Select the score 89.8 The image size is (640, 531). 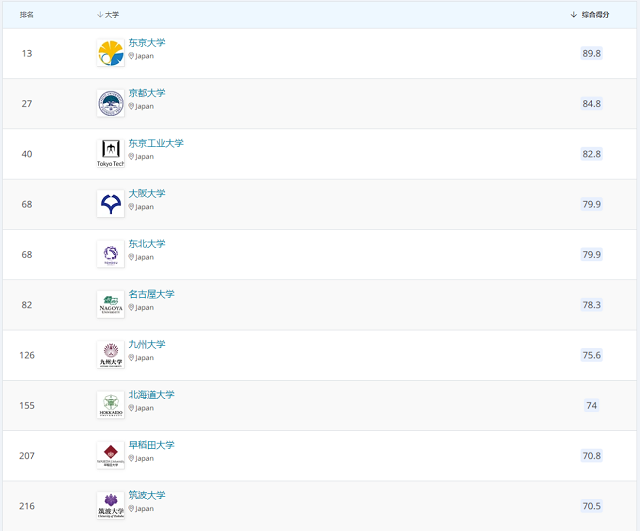(x=591, y=53)
